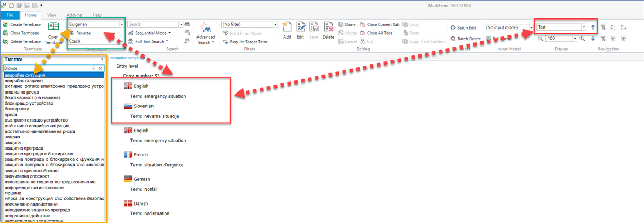Open the Test layout dropdown
Viewport: 644px width, 223px height.
coord(583,27)
